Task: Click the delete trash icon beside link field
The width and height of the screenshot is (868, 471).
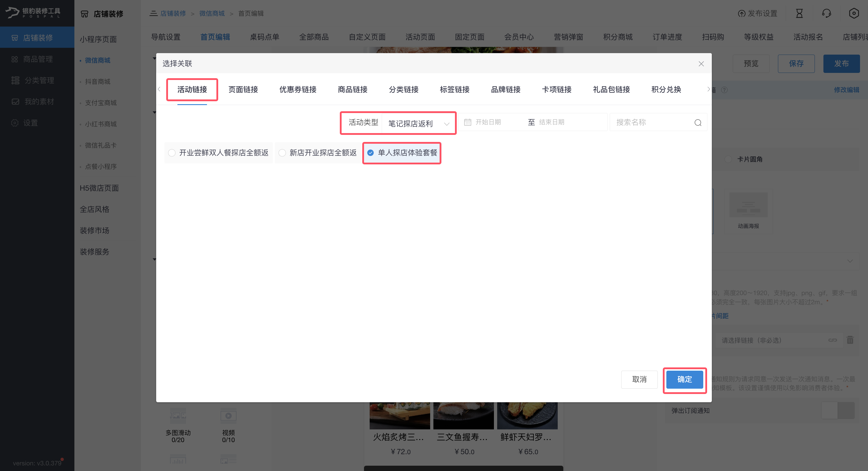Action: click(x=850, y=340)
